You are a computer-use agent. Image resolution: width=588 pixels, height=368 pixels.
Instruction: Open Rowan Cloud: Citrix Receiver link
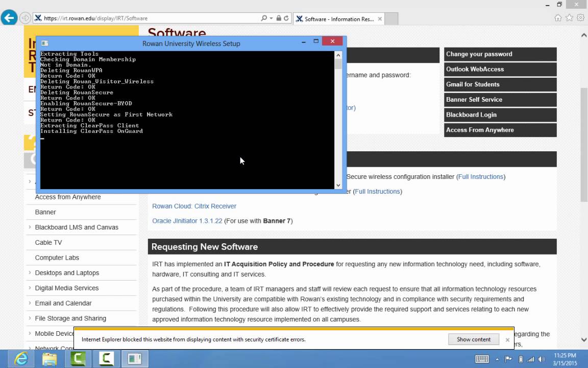194,206
